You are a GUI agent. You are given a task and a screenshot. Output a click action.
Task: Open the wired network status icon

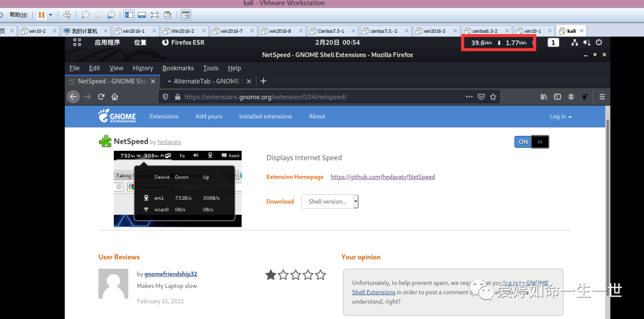[x=575, y=42]
